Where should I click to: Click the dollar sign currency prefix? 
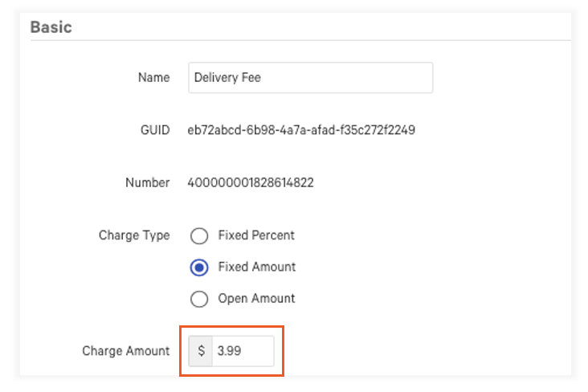tap(201, 351)
